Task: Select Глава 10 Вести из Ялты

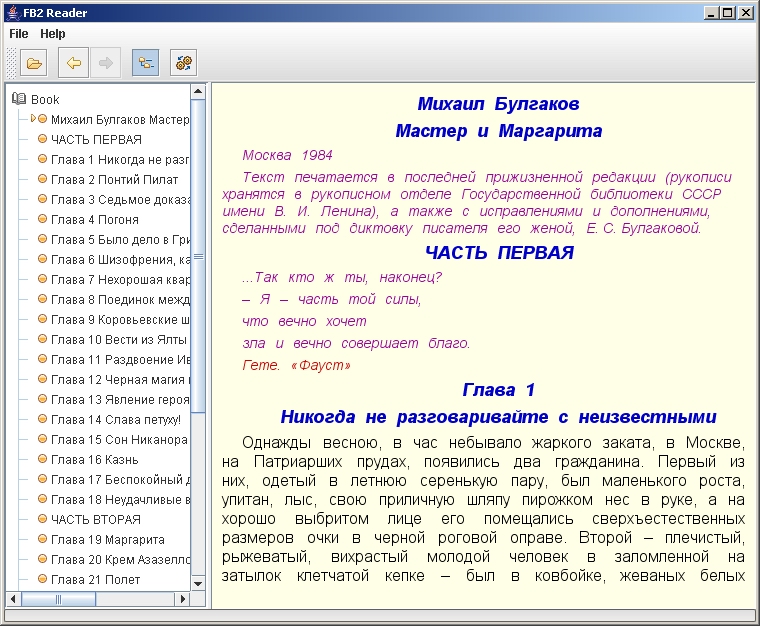Action: tap(119, 340)
